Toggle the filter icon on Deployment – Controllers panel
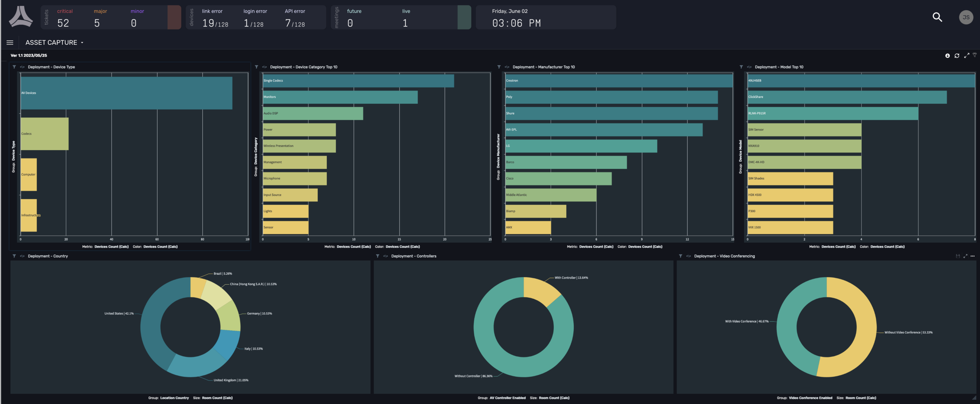 click(x=377, y=256)
